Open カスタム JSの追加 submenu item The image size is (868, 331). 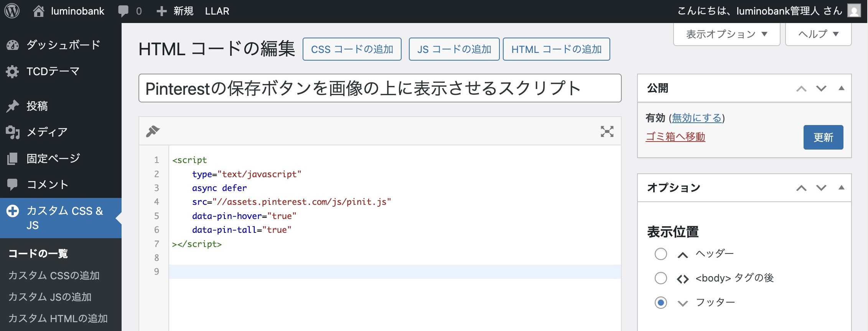pos(50,297)
